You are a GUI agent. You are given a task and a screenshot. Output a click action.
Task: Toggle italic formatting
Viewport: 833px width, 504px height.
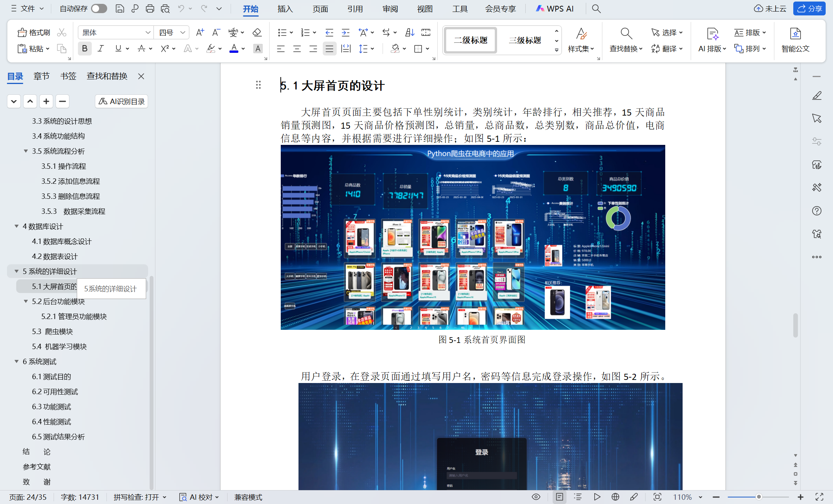(101, 49)
